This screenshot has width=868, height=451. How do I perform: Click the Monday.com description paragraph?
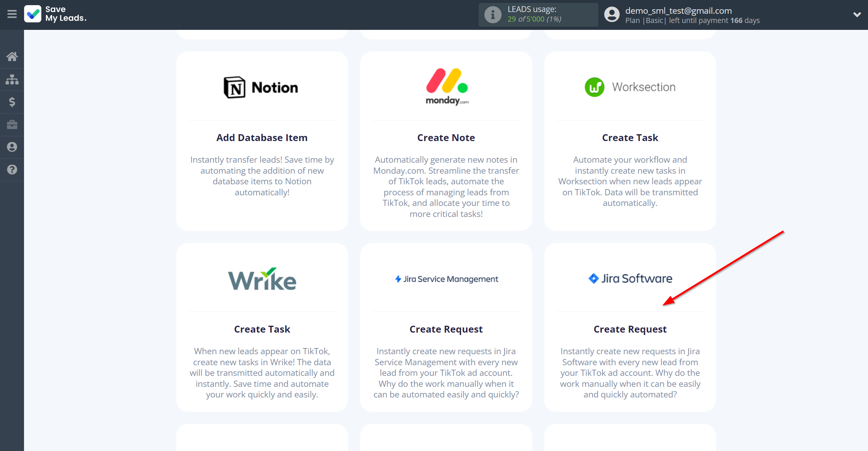point(446,187)
